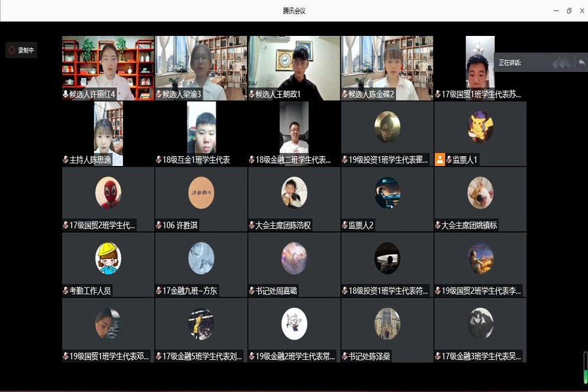Toggle mute for 候选人王朝政1
The image size is (588, 392).
[x=252, y=93]
